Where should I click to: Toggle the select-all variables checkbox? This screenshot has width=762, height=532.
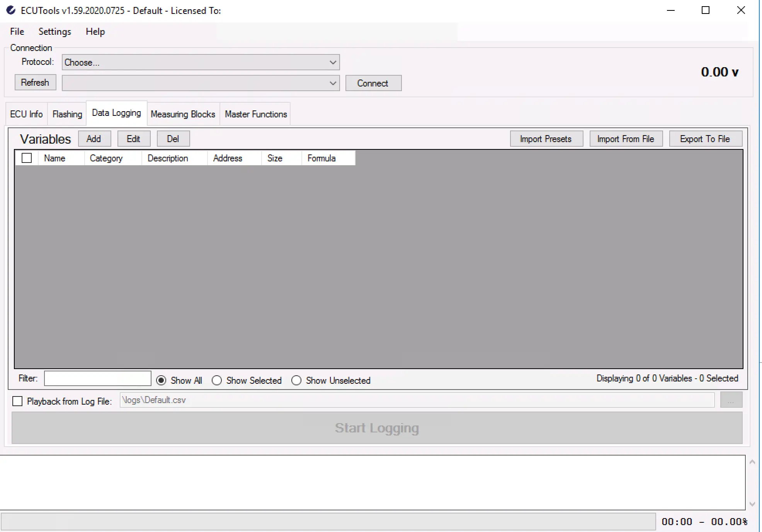27,158
